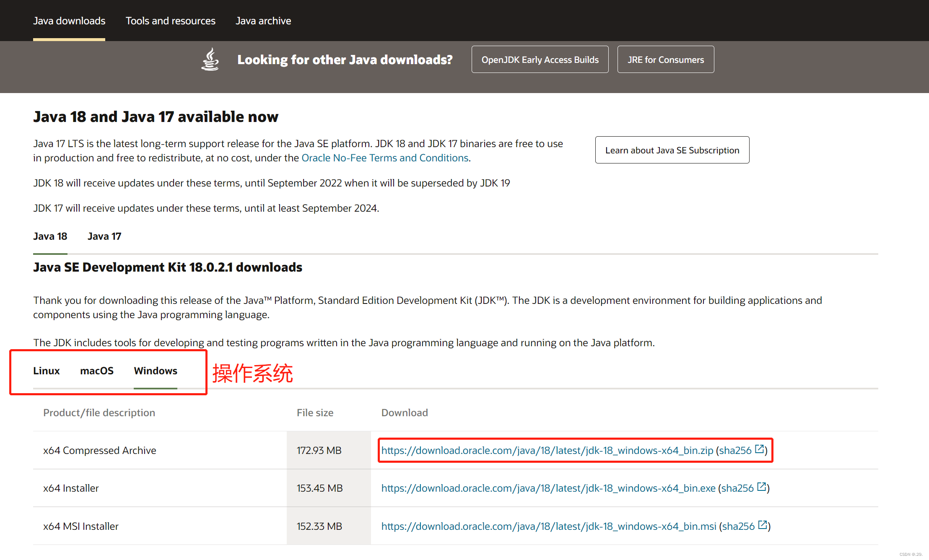Click 'Java SE Development Kit 18.0.2.1 downloads' heading
This screenshot has width=929, height=560.
point(168,267)
